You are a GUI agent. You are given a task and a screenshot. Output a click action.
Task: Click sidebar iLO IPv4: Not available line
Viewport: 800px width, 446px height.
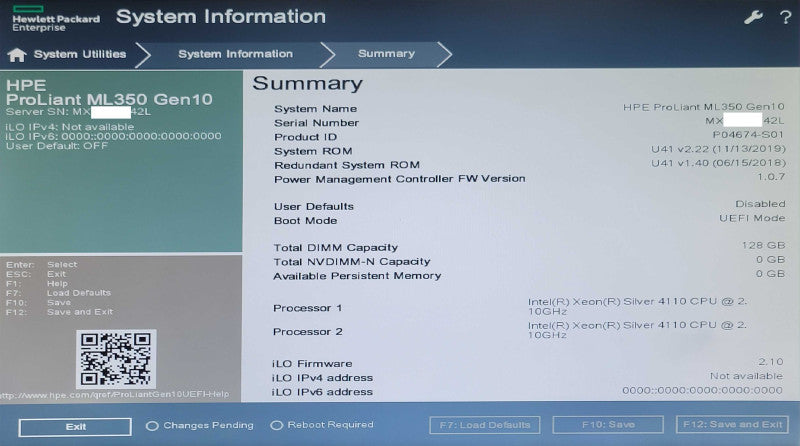pyautogui.click(x=70, y=127)
